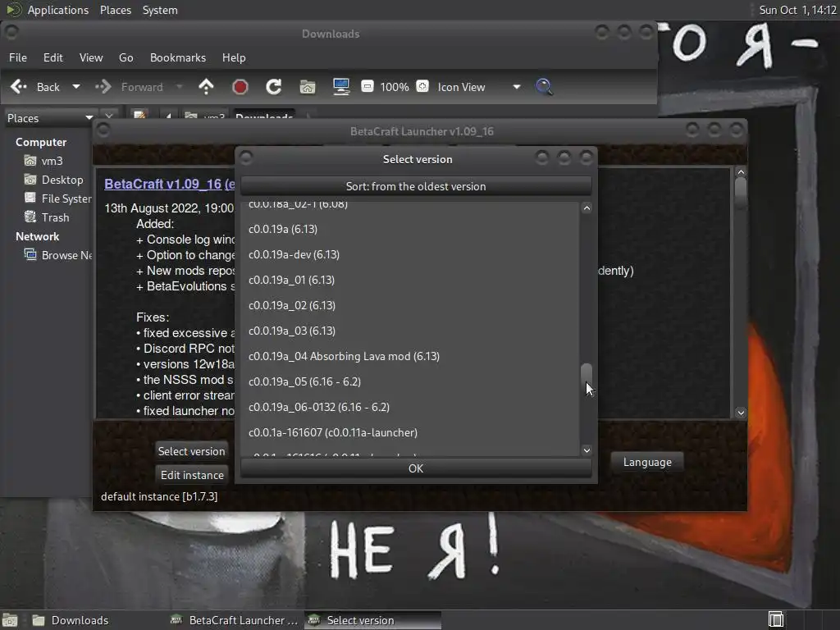Select version c0.0.19a_05 (6.16 - 6.2)
The width and height of the screenshot is (840, 630).
point(410,381)
